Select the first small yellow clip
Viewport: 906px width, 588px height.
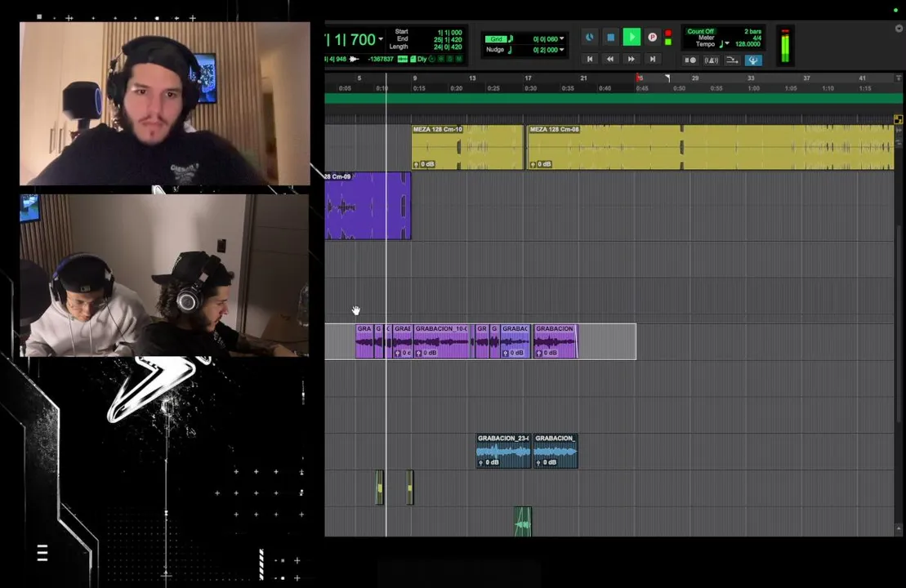click(x=380, y=488)
